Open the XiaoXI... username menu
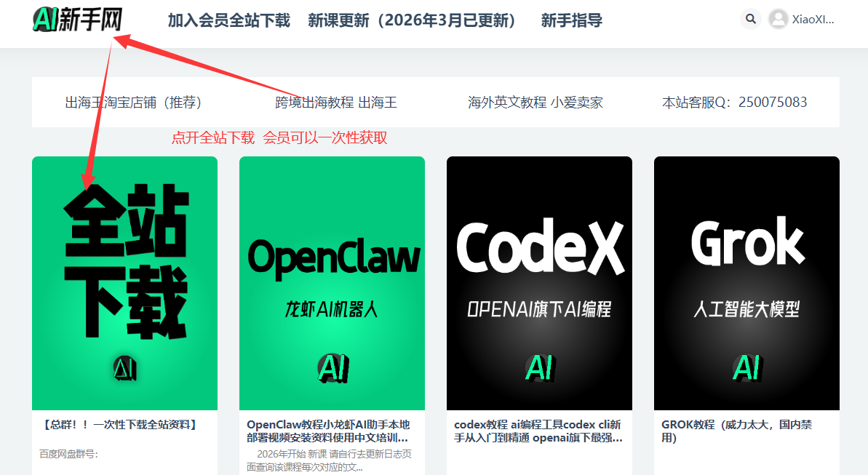 813,20
